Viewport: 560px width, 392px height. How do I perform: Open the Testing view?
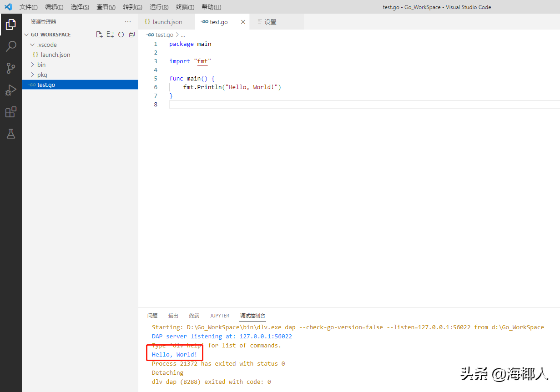11,134
